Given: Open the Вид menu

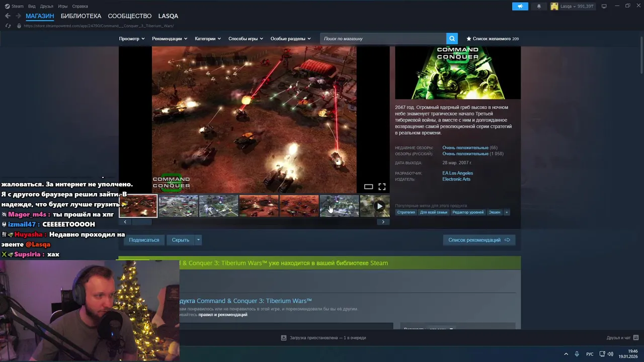Looking at the screenshot, I should 32,6.
